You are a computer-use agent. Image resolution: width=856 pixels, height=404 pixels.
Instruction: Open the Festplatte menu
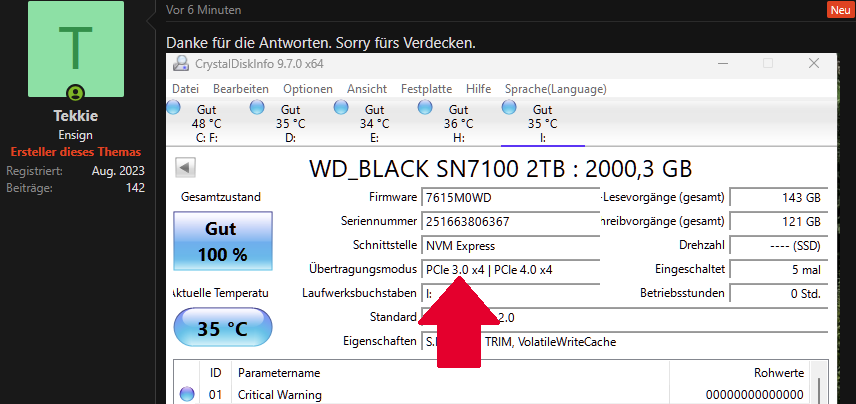coord(426,89)
